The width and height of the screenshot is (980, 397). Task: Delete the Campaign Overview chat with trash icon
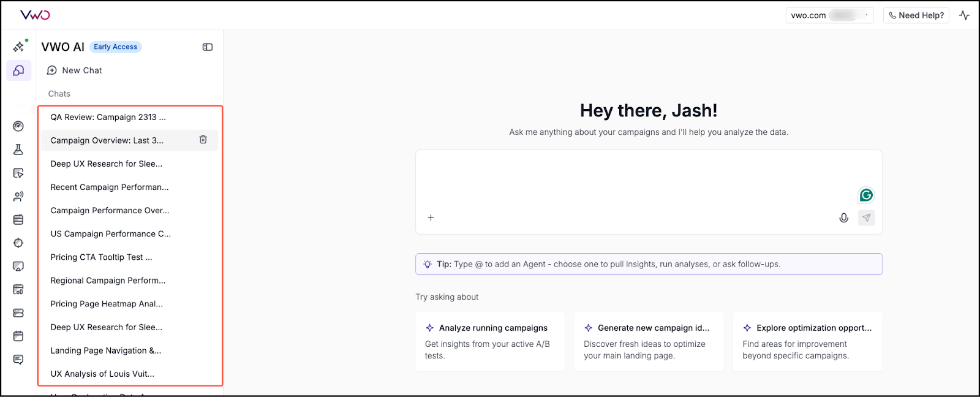click(x=203, y=140)
